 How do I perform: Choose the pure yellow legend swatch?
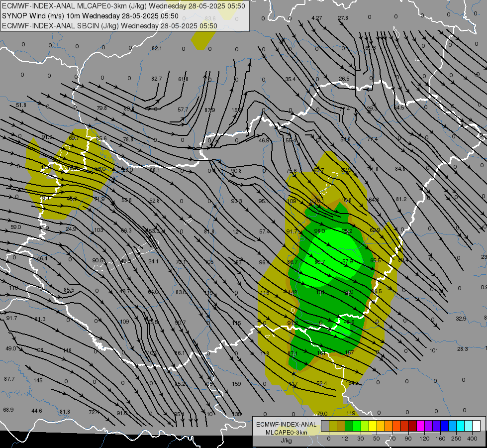click(x=373, y=426)
